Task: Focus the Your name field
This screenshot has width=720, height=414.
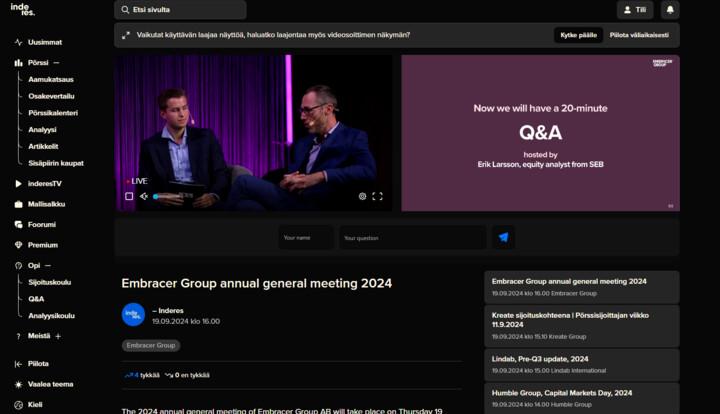Action: (x=306, y=238)
